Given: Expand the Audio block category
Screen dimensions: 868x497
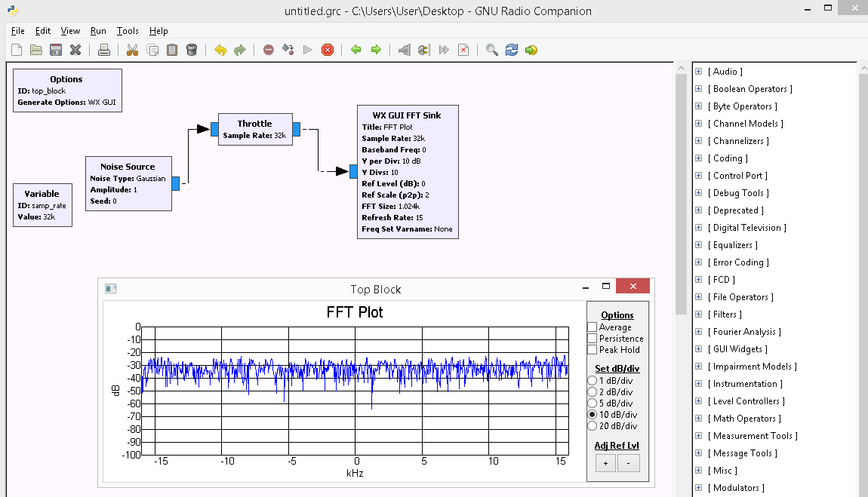Looking at the screenshot, I should [x=699, y=72].
